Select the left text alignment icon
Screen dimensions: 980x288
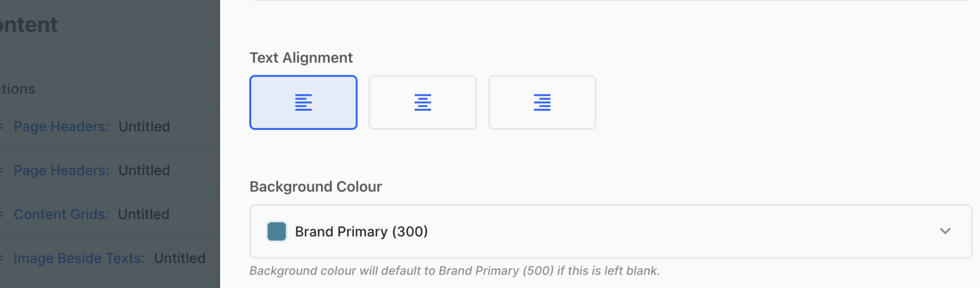coord(303,102)
